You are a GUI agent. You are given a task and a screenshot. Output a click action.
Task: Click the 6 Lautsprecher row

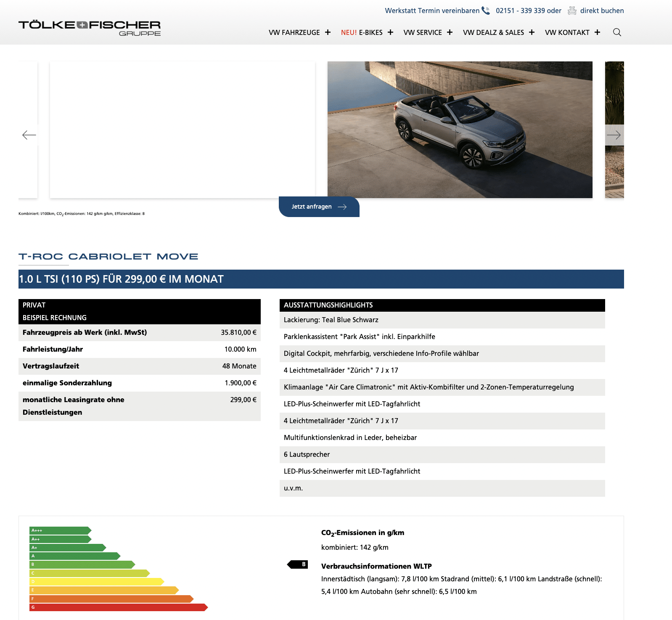(442, 455)
